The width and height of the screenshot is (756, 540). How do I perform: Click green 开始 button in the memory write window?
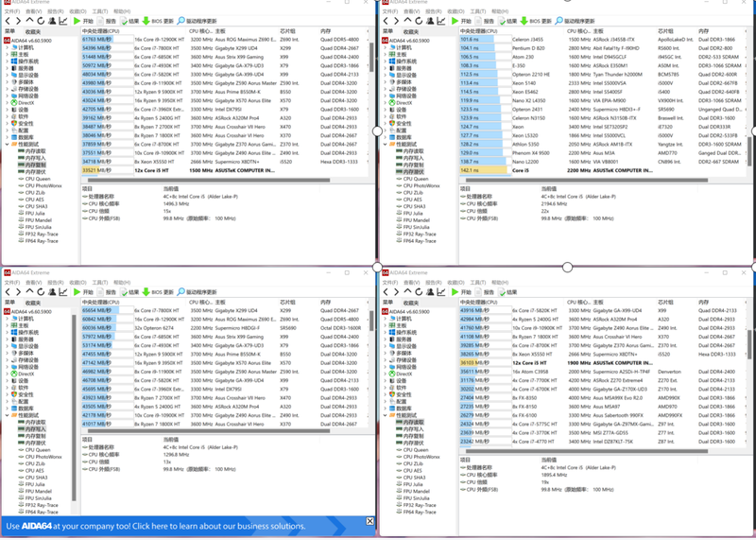point(83,291)
